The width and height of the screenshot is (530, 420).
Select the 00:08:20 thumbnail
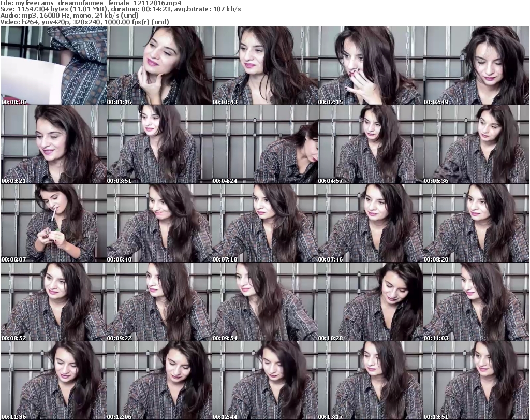pyautogui.click(x=476, y=223)
